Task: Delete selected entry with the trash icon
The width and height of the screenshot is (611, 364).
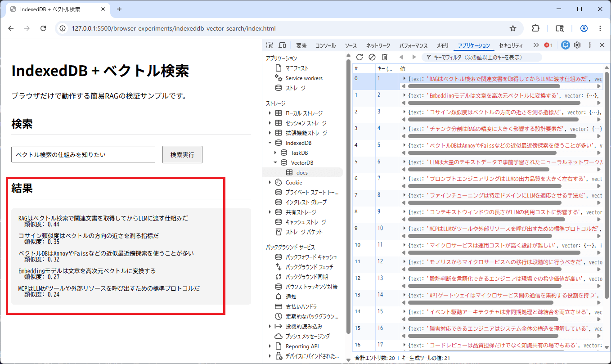Action: 385,57
